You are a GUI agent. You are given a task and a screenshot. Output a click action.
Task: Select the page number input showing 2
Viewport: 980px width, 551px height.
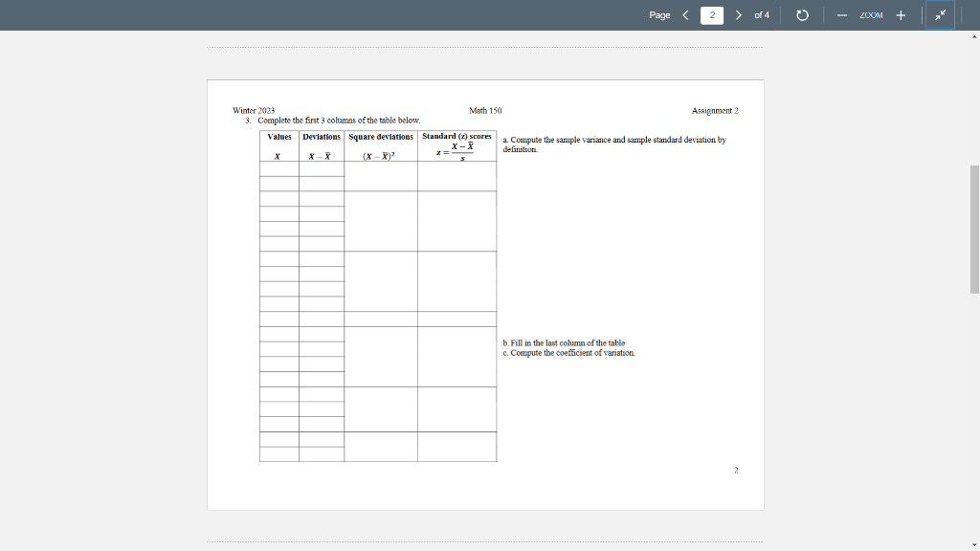click(711, 15)
